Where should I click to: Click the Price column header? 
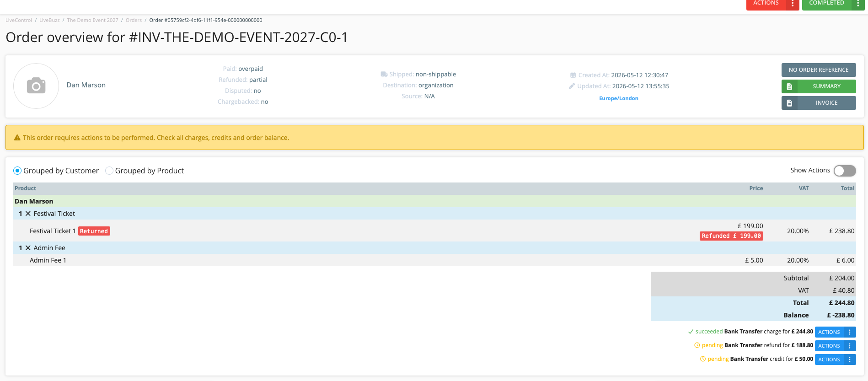point(756,188)
